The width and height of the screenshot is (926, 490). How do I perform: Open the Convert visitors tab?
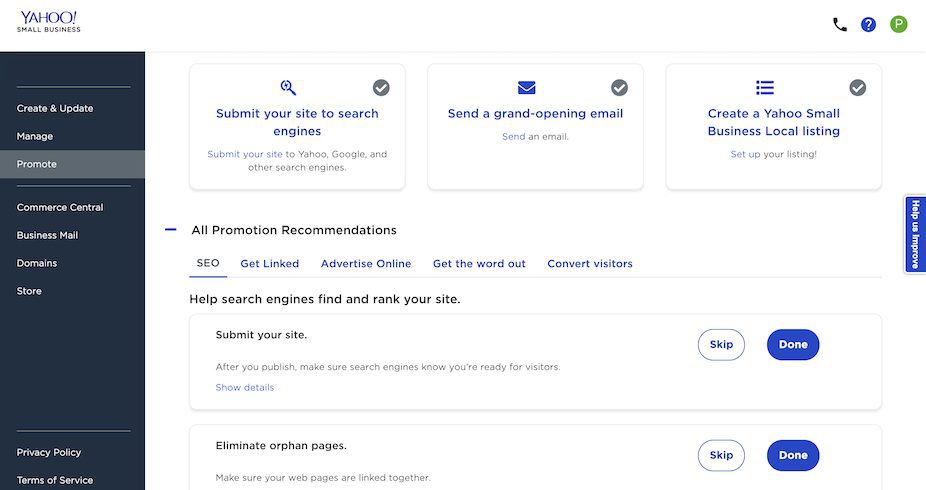pyautogui.click(x=590, y=264)
